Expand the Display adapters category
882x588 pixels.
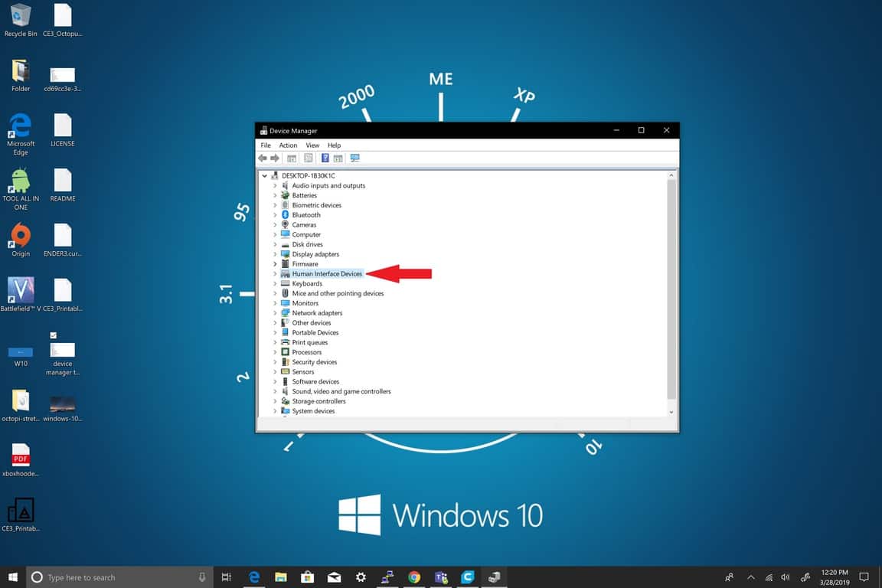click(x=275, y=254)
